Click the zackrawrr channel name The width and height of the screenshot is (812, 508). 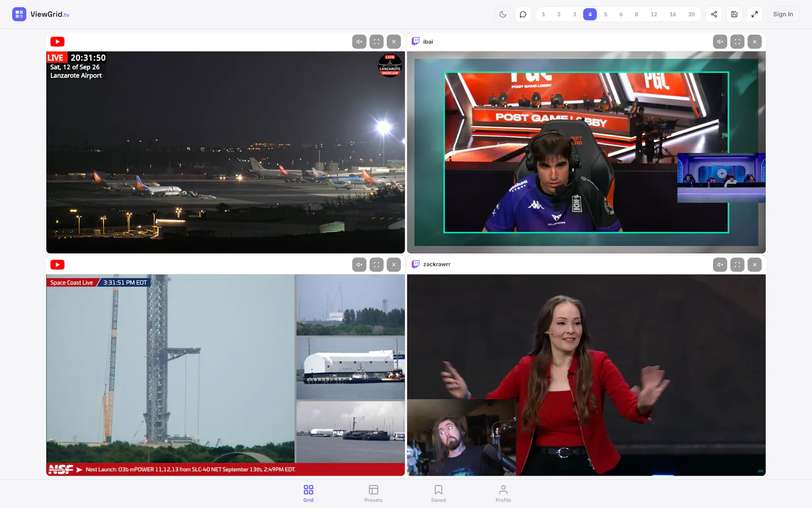(436, 264)
